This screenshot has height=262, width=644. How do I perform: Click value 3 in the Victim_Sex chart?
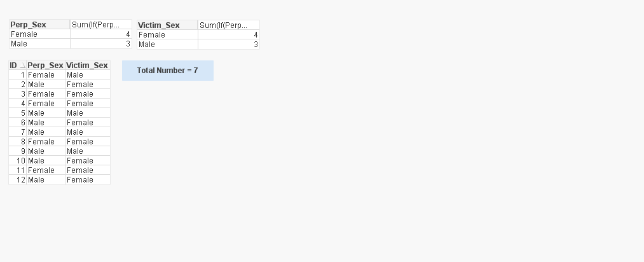pyautogui.click(x=256, y=45)
